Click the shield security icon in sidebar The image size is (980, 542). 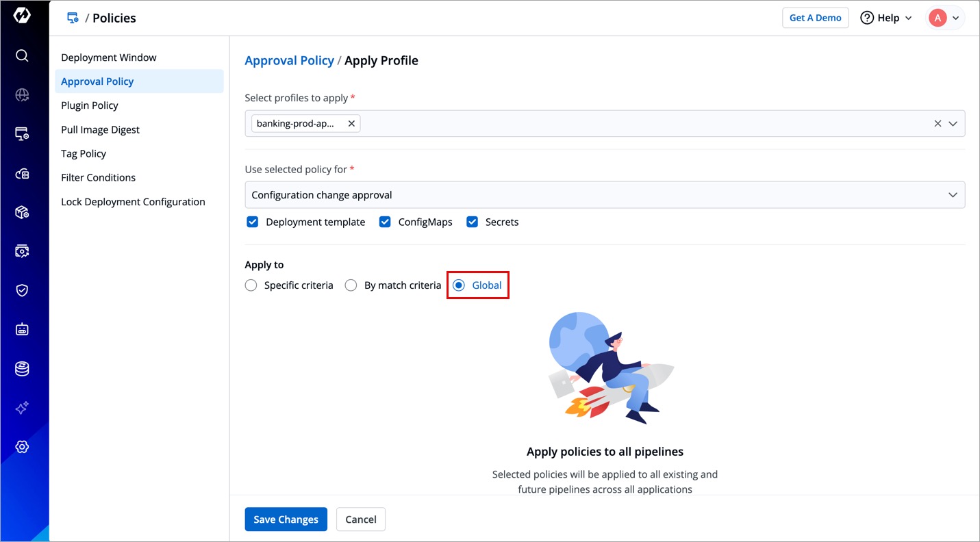pyautogui.click(x=22, y=290)
